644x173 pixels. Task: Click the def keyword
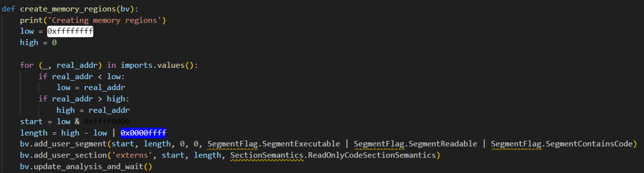coord(8,9)
